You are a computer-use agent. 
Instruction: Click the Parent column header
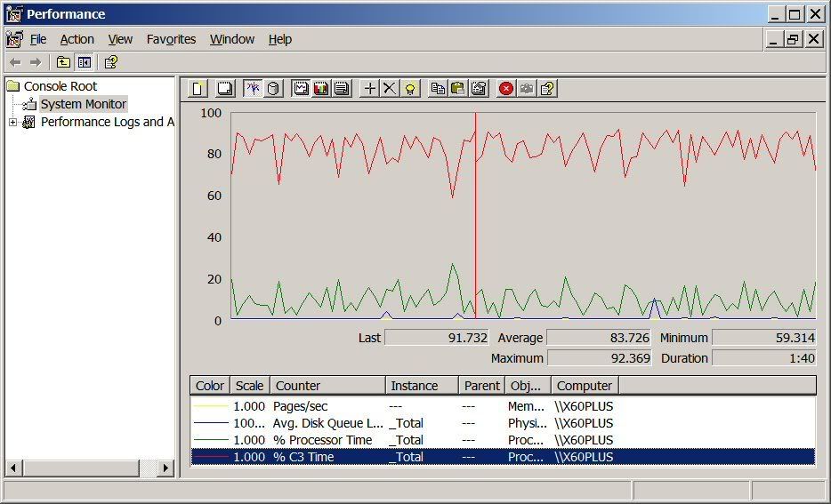pos(481,386)
